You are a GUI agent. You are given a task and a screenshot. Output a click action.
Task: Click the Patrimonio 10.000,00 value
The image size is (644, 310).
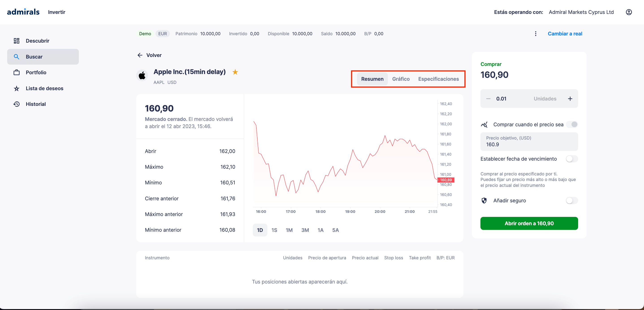coord(210,33)
